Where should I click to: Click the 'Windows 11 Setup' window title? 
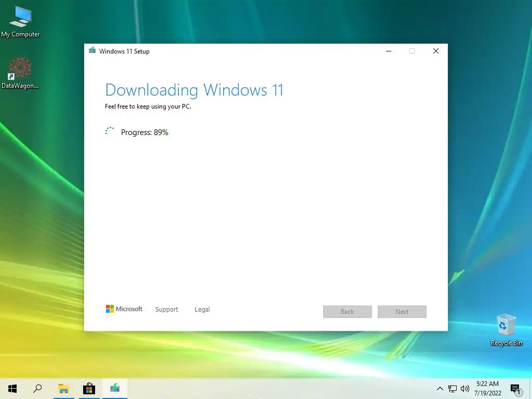(124, 51)
